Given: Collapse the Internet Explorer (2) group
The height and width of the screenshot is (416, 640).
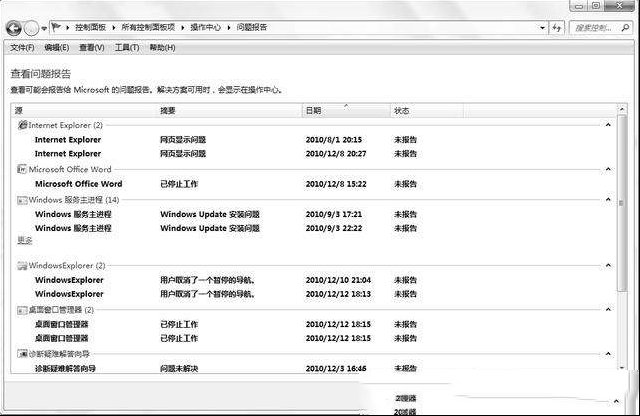Looking at the screenshot, I should 608,125.
